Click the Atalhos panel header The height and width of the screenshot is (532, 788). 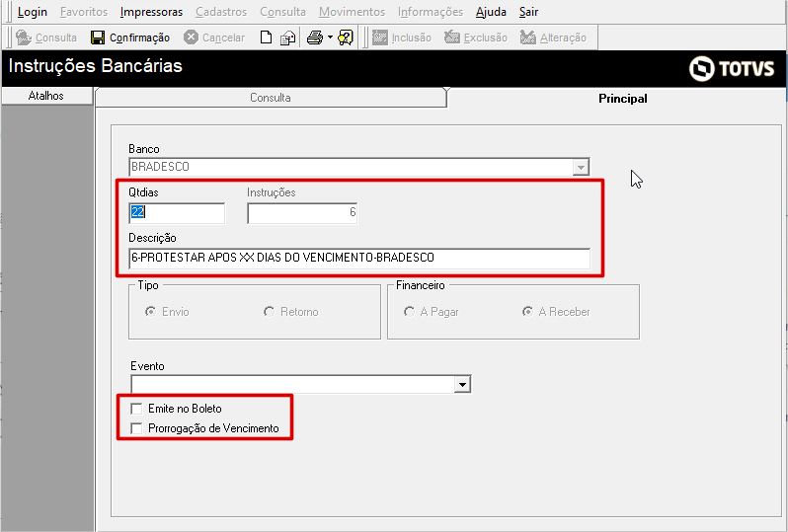tap(46, 96)
